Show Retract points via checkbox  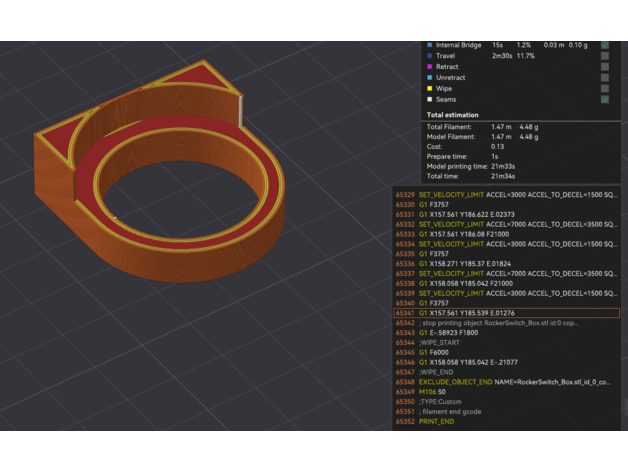tap(605, 67)
